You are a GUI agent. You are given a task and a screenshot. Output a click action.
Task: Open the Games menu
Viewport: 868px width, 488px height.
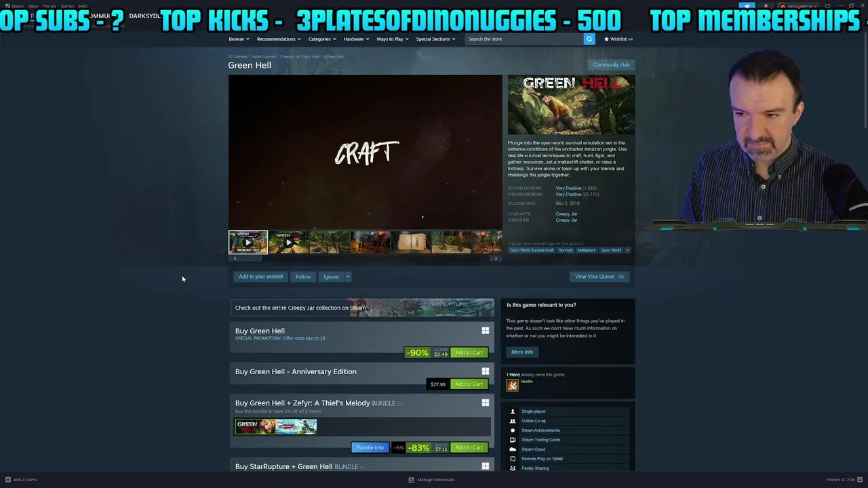click(67, 6)
